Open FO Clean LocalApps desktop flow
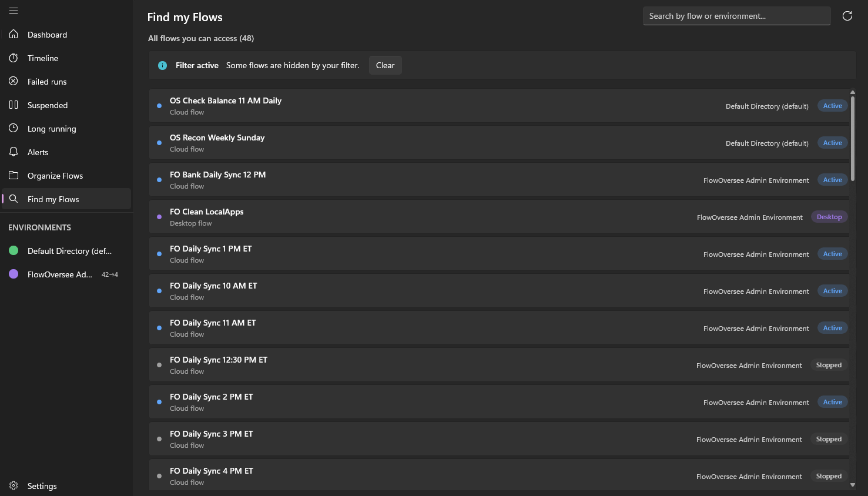Screen dimensions: 868x496 coord(499,217)
